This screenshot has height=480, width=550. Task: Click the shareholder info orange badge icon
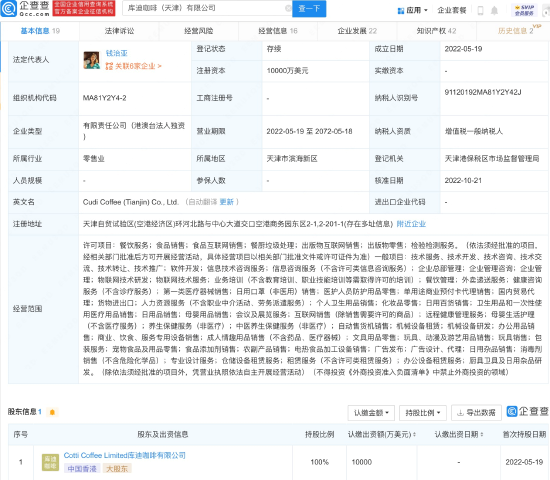tap(52, 412)
